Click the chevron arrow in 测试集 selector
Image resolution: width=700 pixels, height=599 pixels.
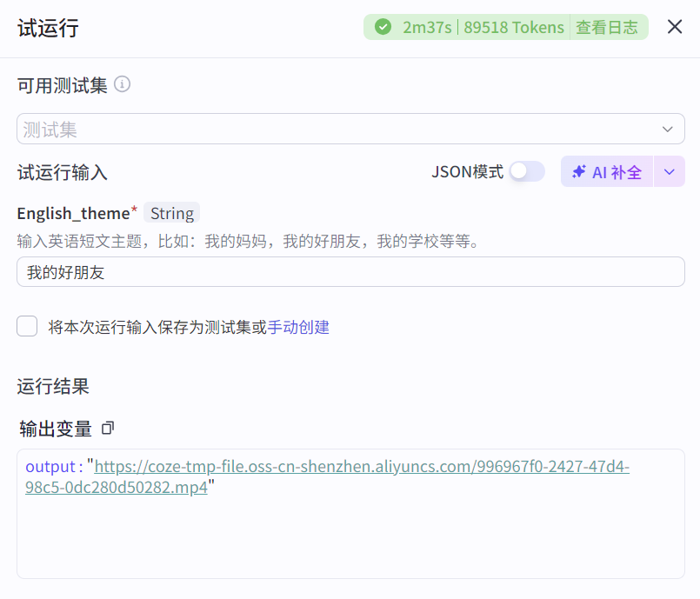pos(667,130)
